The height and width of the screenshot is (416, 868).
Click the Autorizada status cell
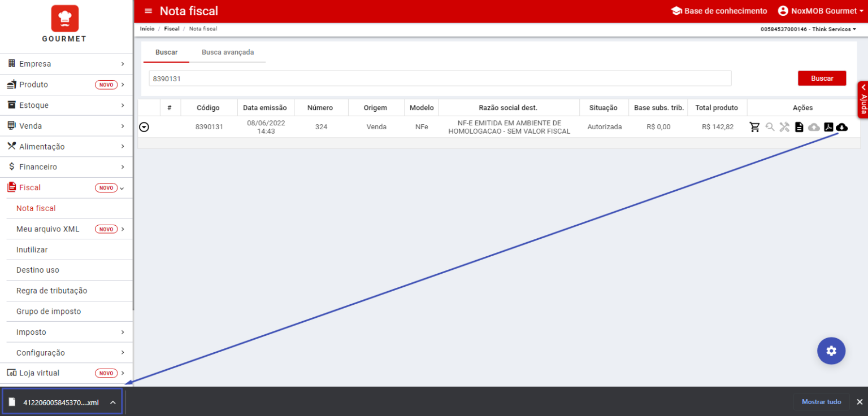605,127
